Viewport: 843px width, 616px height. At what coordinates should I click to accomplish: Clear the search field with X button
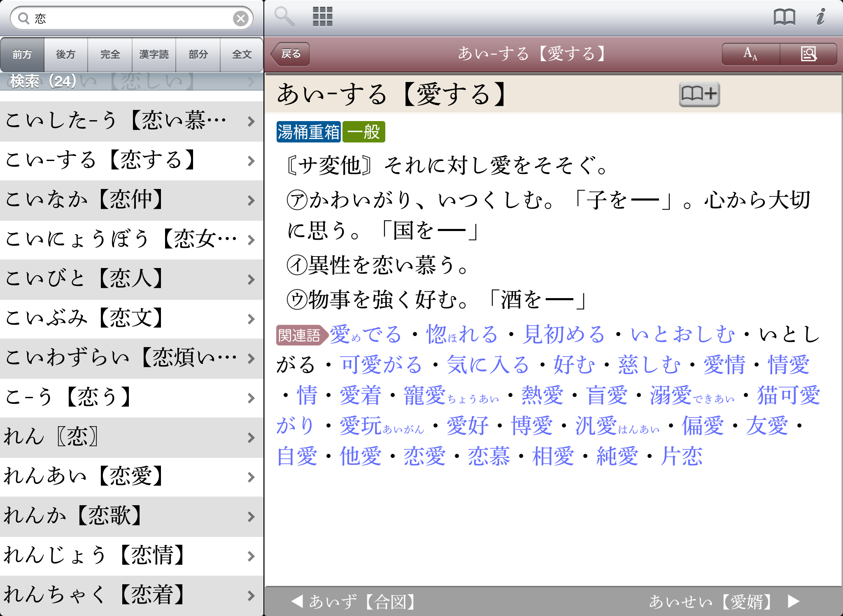pyautogui.click(x=241, y=18)
